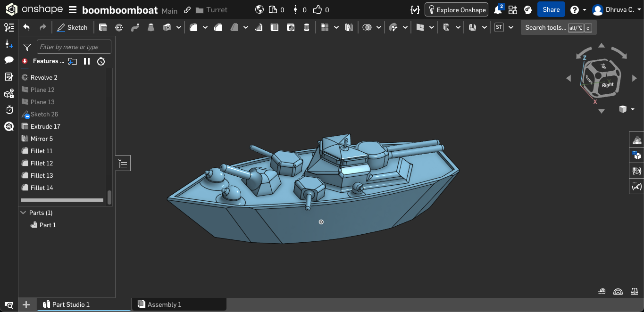
Task: Select the Rib tool
Action: (259, 28)
